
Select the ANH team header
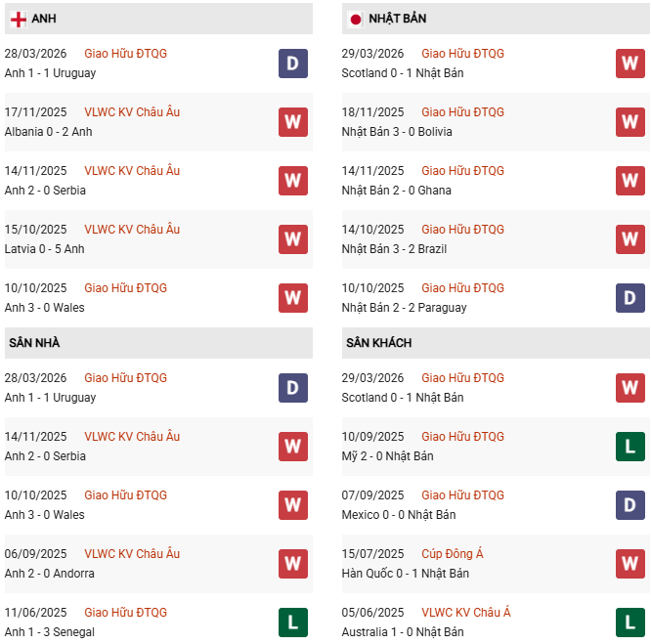click(43, 20)
